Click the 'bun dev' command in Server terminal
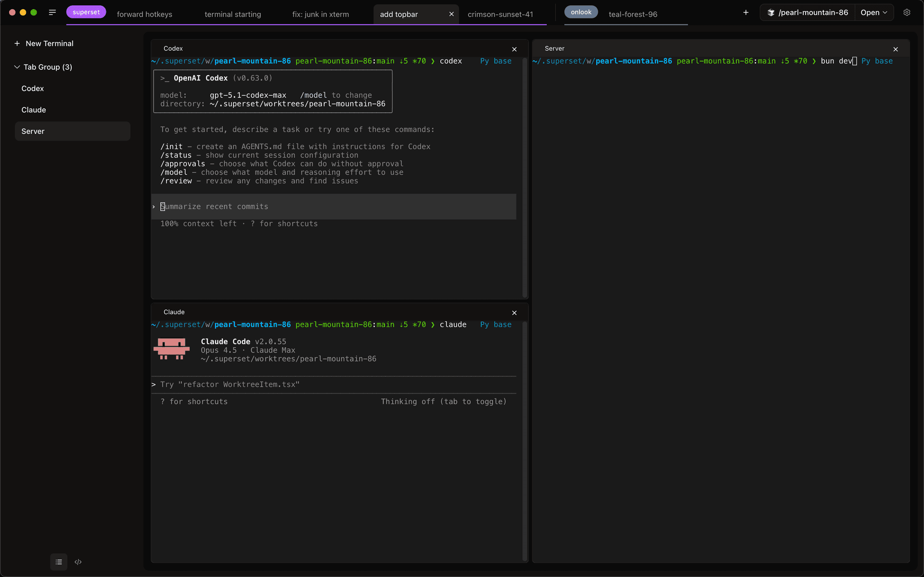The image size is (924, 577). [836, 61]
